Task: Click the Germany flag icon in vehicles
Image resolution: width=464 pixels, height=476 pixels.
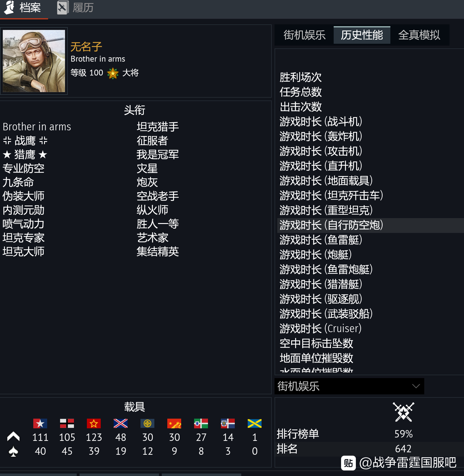Action: coord(67,423)
